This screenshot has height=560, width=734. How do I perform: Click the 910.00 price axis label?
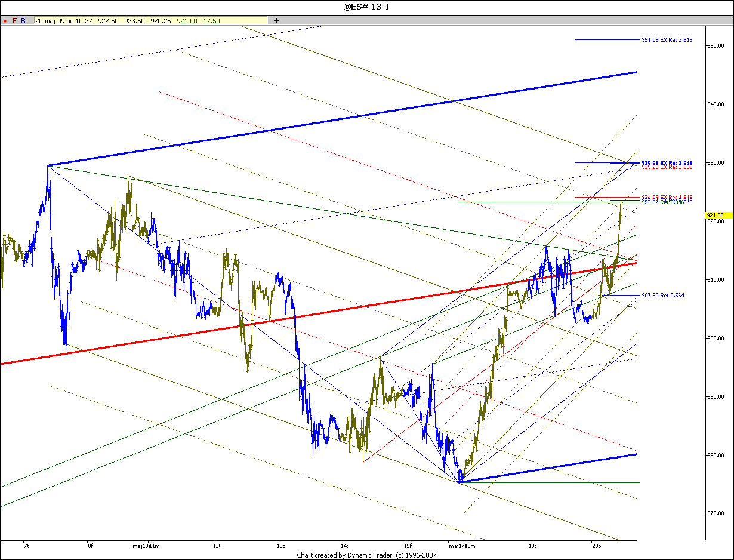[x=716, y=279]
